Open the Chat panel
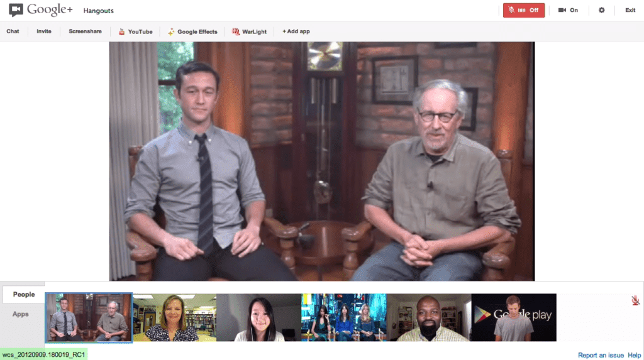The image size is (644, 360). (13, 31)
